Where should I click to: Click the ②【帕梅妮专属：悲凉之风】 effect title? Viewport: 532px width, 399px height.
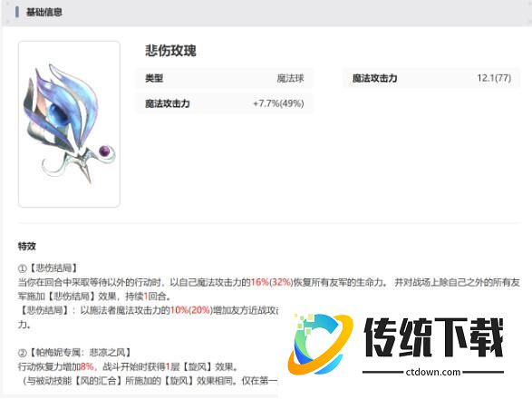[x=75, y=353]
